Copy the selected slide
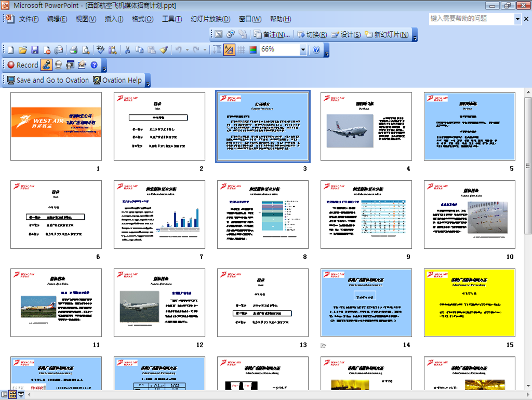The width and height of the screenshot is (532, 400). [x=139, y=50]
